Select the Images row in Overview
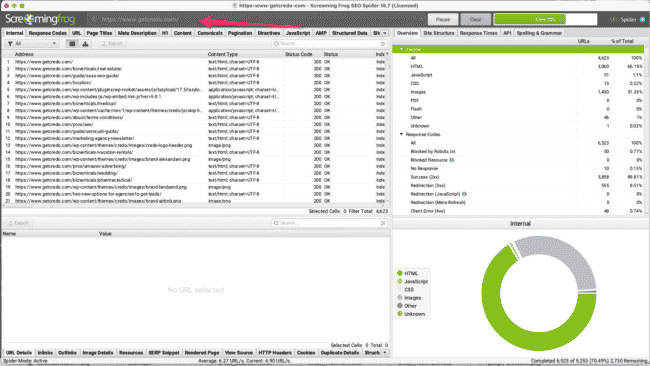The height and width of the screenshot is (366, 650). [518, 92]
